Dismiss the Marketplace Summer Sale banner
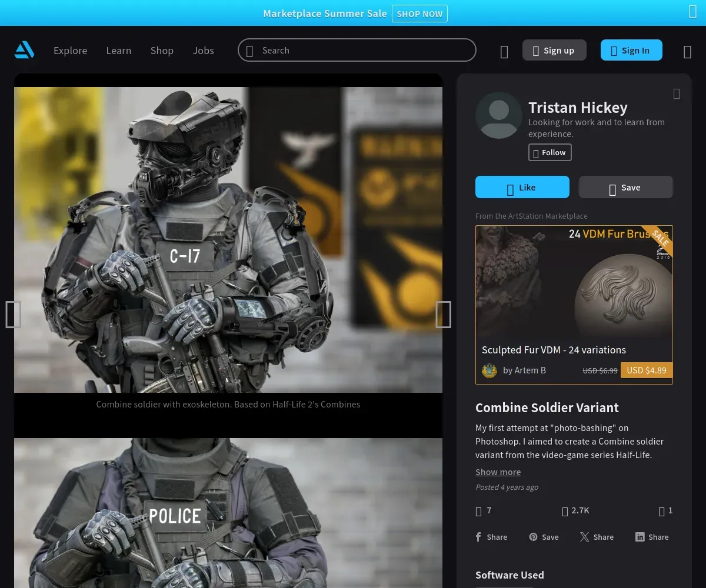Image resolution: width=706 pixels, height=588 pixels. click(692, 12)
